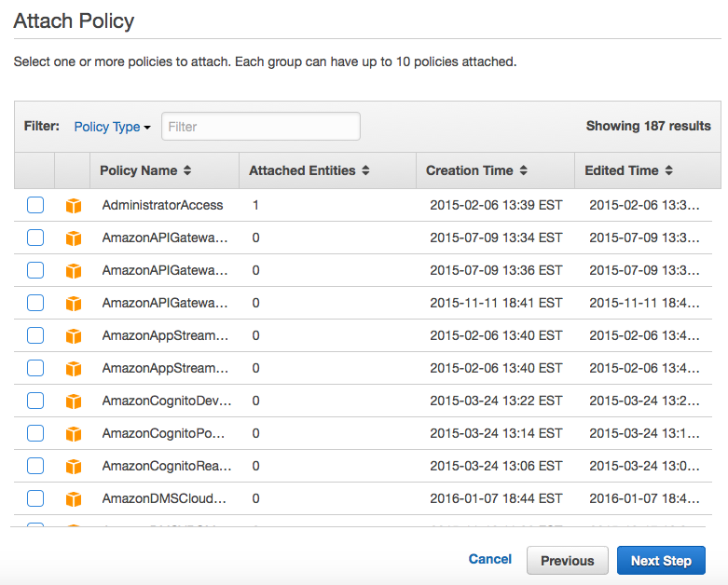728x585 pixels.
Task: Click edited time 2015-02-06 13:3…
Action: (644, 205)
